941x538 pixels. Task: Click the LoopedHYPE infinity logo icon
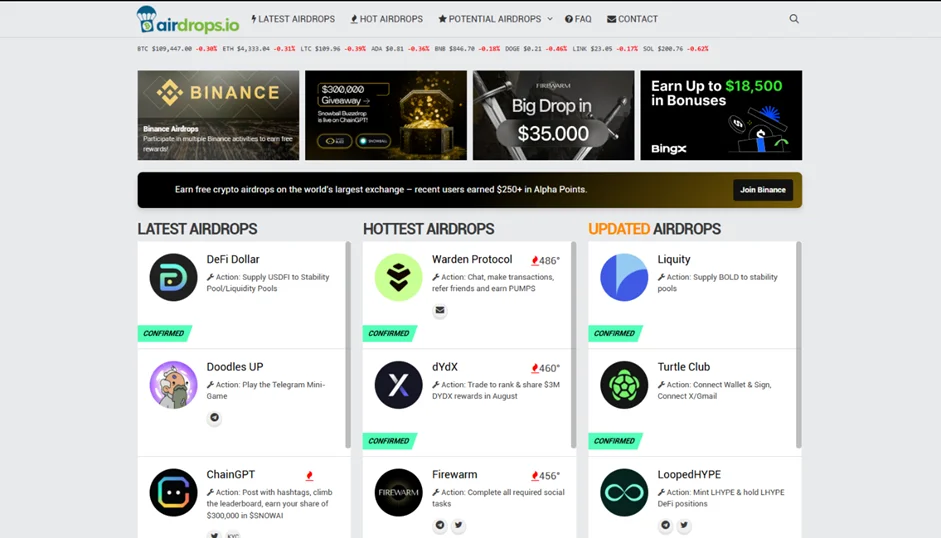click(624, 492)
